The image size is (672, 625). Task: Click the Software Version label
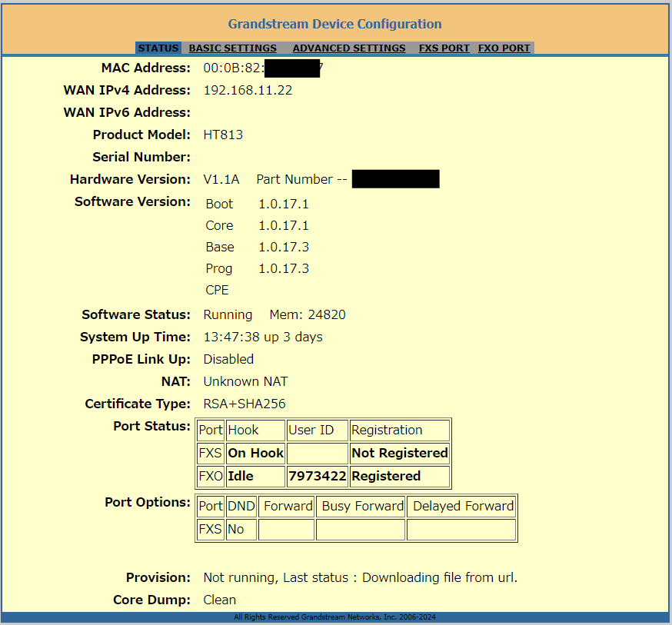click(x=132, y=201)
